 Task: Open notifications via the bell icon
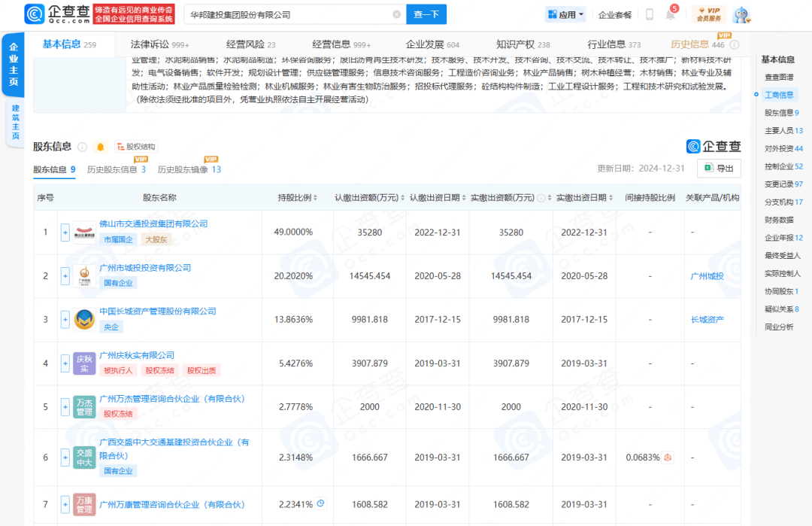click(x=670, y=14)
